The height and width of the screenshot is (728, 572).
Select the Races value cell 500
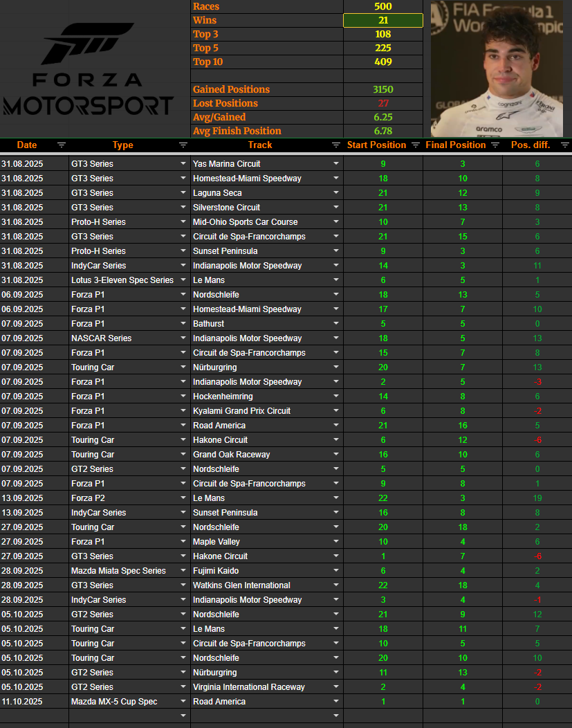(x=383, y=6)
